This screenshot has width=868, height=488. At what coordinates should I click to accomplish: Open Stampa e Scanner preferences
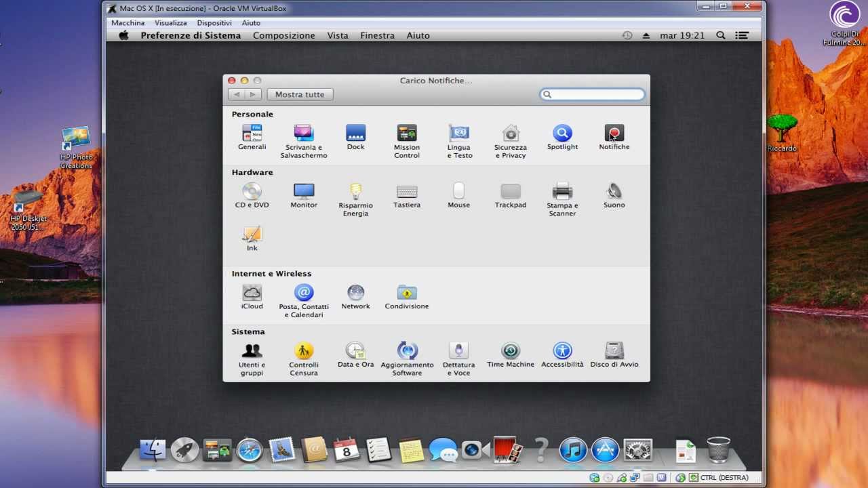562,199
